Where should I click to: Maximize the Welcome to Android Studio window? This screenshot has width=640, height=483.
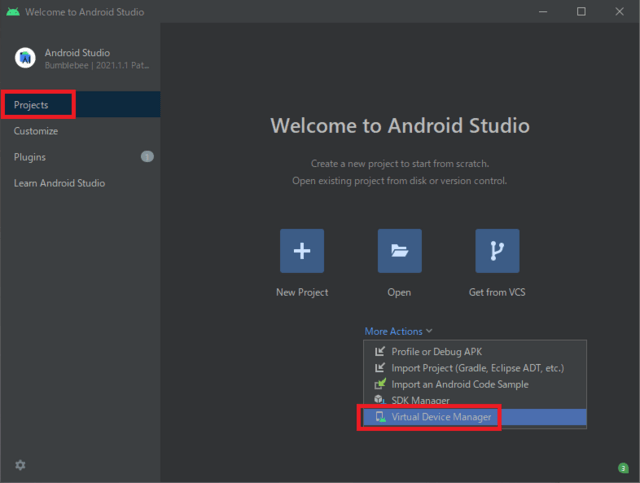[x=581, y=12]
